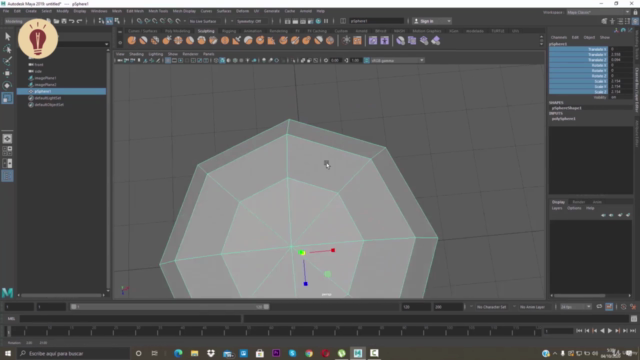Pick the Pinch sculpt brush on shelf
Image resolution: width=640 pixels, height=360 pixels.
click(x=178, y=40)
